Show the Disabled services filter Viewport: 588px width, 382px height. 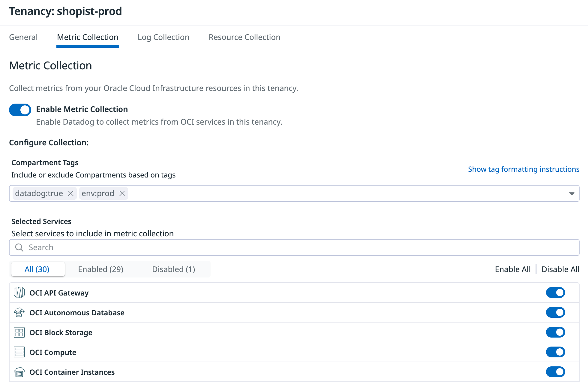pyautogui.click(x=173, y=269)
